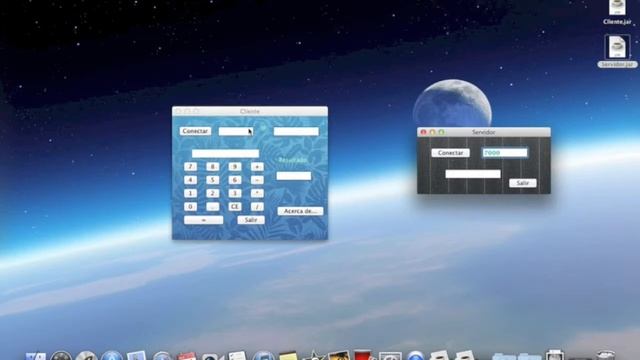Image resolution: width=640 pixels, height=360 pixels.
Task: Tap the 4 key on the calculator
Action: point(190,180)
